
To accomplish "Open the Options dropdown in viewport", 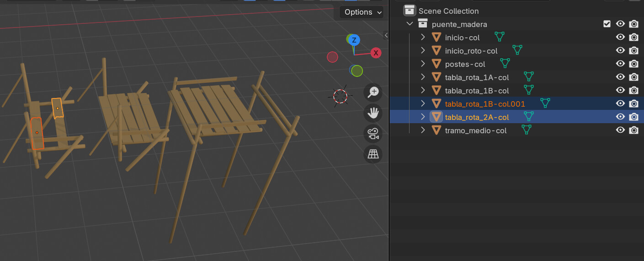I will tap(361, 12).
